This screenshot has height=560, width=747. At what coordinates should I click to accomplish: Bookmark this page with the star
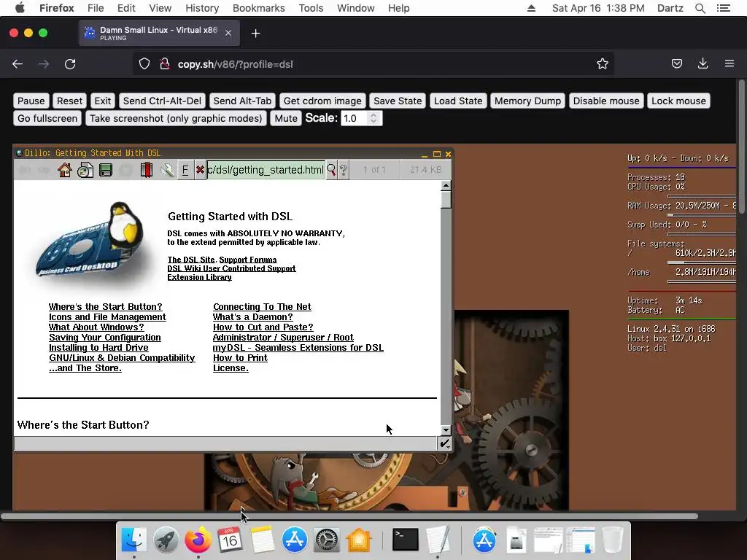pos(603,64)
